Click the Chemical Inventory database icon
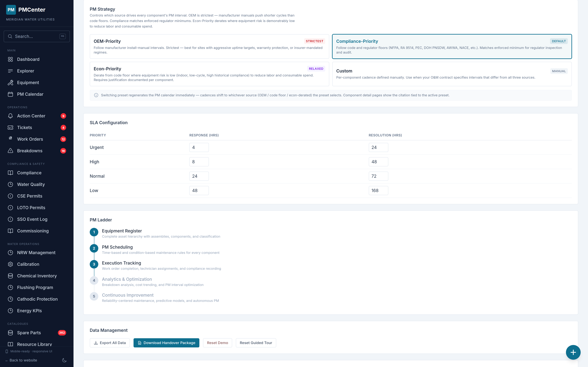The width and height of the screenshot is (588, 367). [10, 276]
